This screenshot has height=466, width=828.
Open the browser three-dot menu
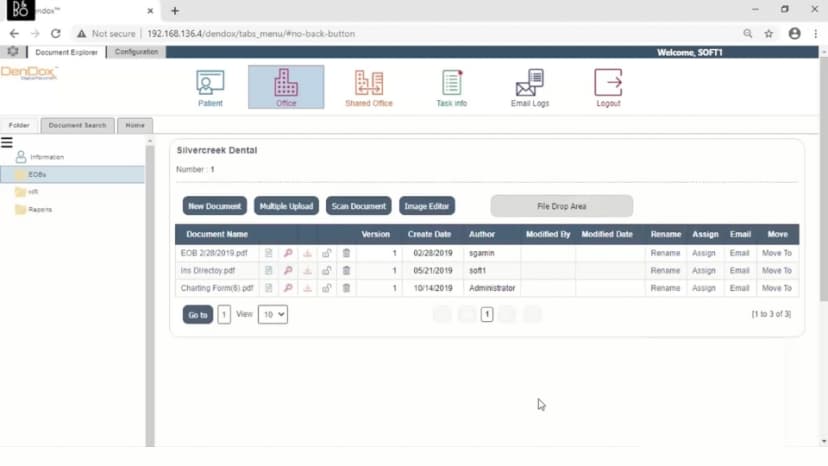point(816,33)
